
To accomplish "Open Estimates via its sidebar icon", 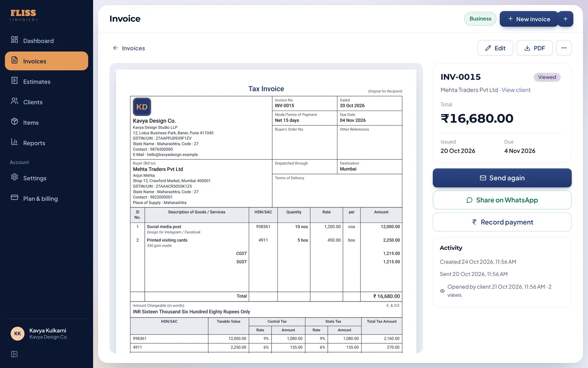I will tap(14, 81).
